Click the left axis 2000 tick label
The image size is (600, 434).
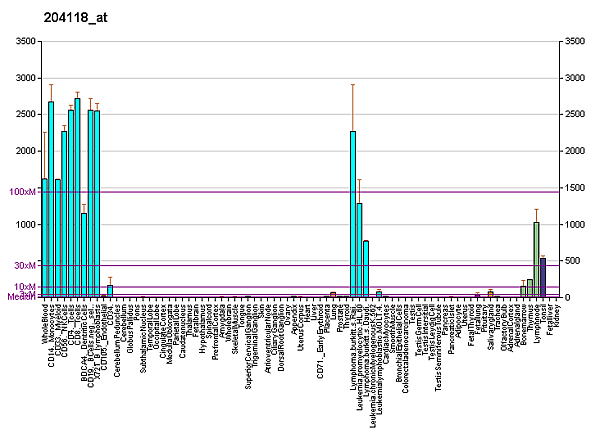pyautogui.click(x=21, y=151)
